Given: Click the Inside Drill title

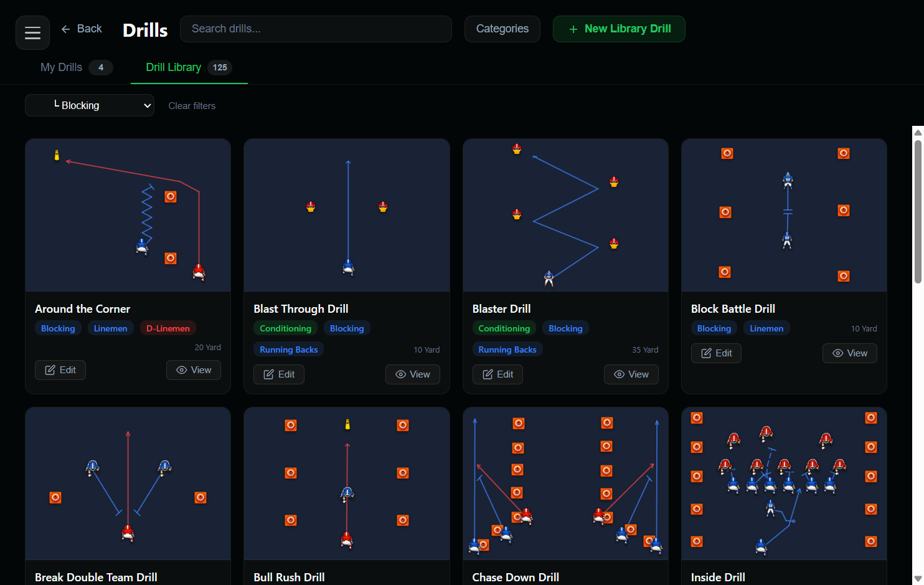Looking at the screenshot, I should 718,578.
